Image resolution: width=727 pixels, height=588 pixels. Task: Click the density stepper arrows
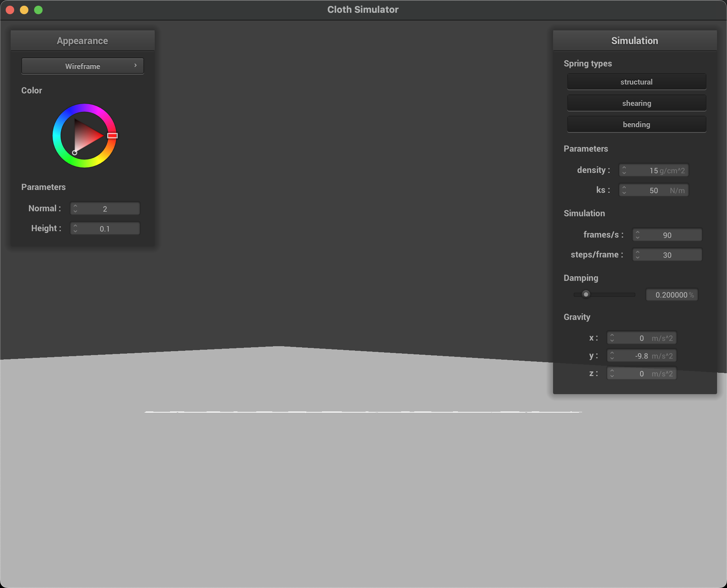[x=624, y=170]
